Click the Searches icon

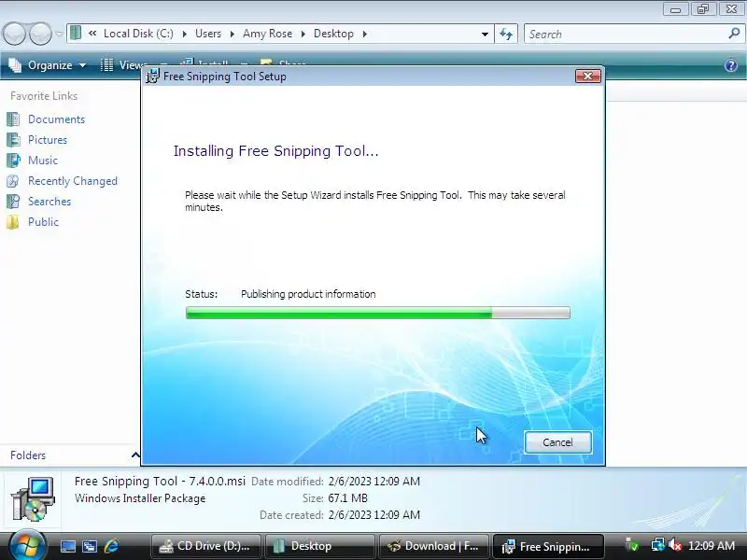(x=13, y=202)
